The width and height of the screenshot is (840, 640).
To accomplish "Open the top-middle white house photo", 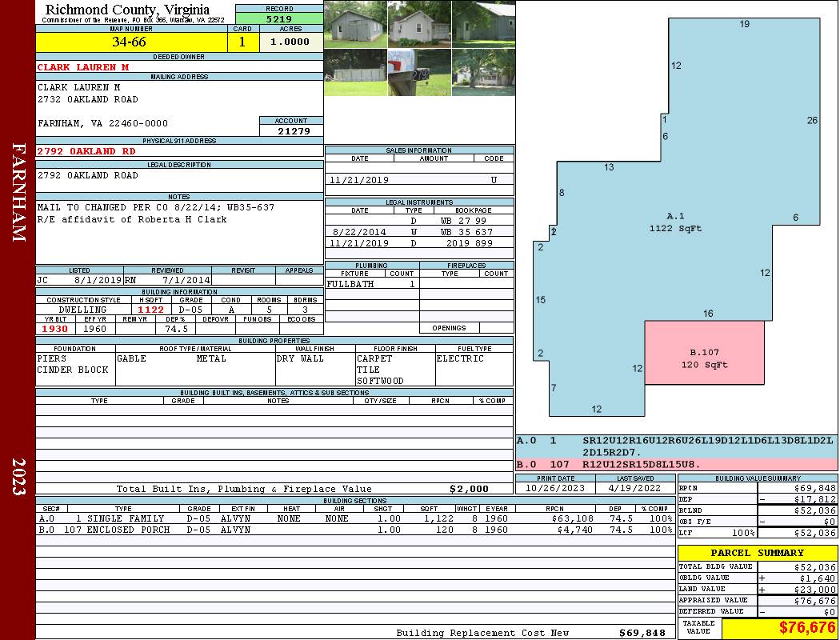I will coord(419,24).
